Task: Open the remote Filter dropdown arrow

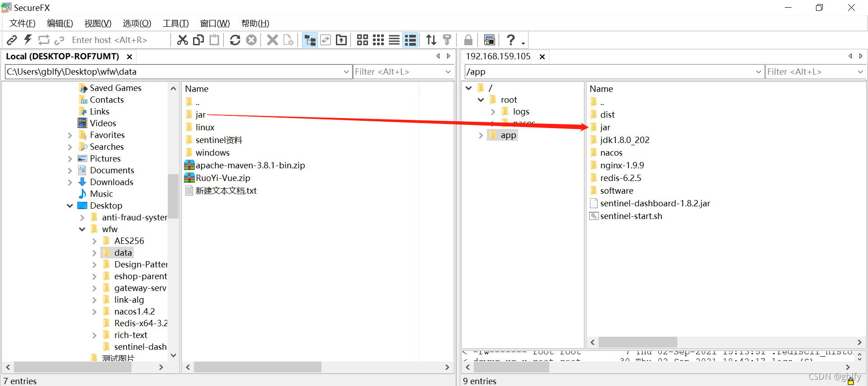Action: (860, 72)
